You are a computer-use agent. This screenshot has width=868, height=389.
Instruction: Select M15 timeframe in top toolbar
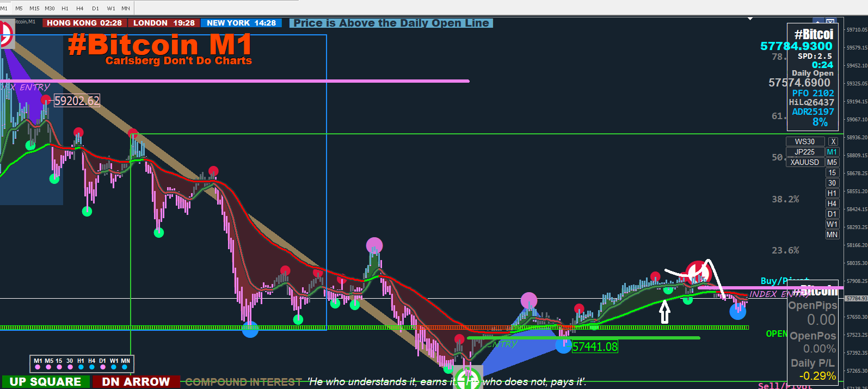coord(34,8)
